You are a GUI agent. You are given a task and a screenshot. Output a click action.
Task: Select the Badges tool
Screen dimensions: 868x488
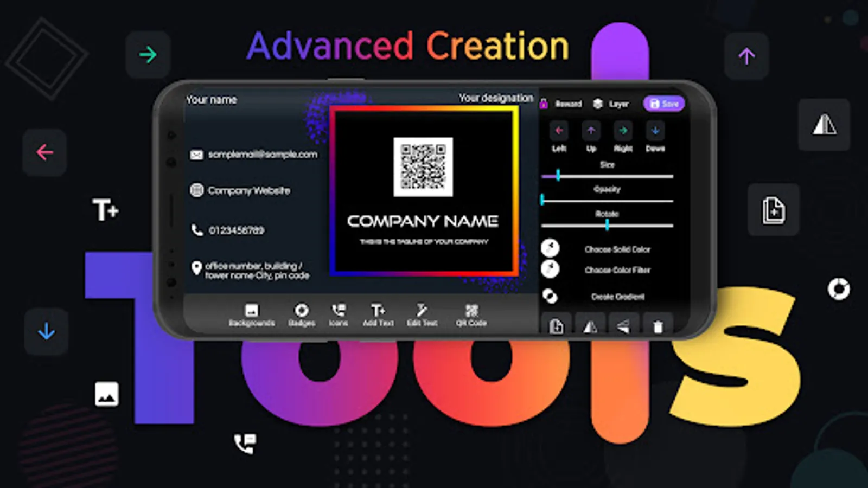(302, 314)
